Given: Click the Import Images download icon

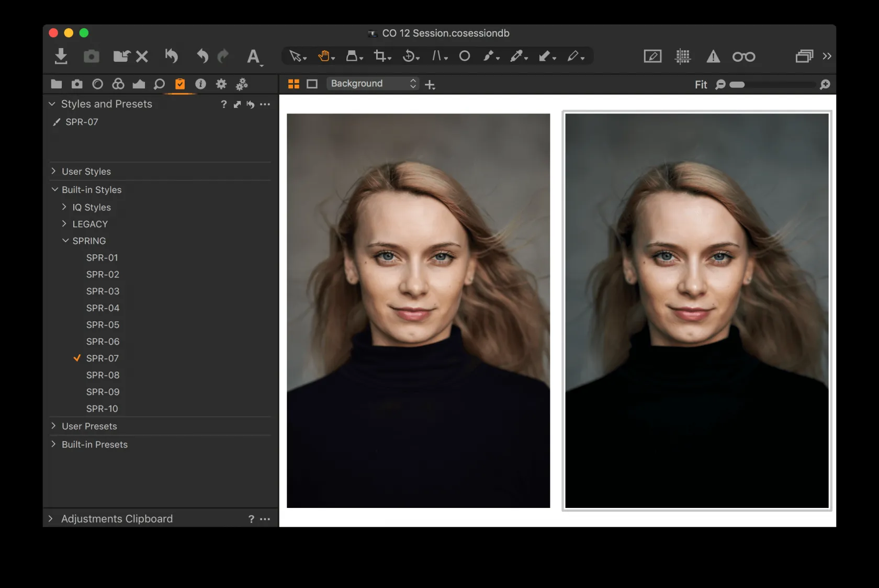Looking at the screenshot, I should [x=61, y=56].
